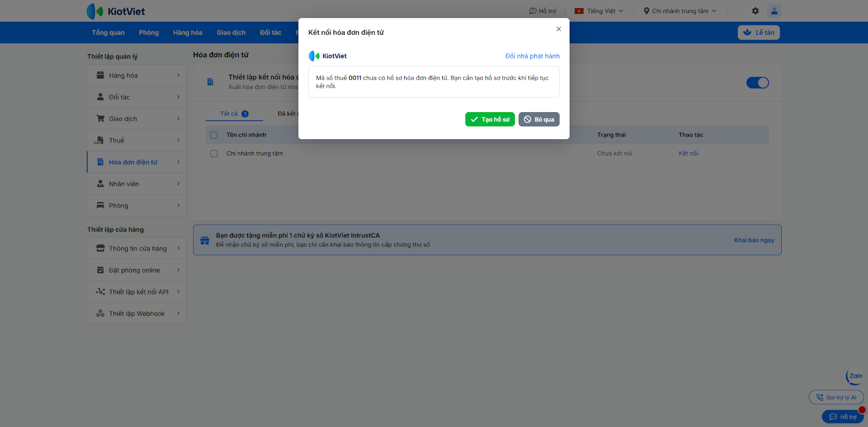Click the Khai báo ngay link

pyautogui.click(x=754, y=240)
